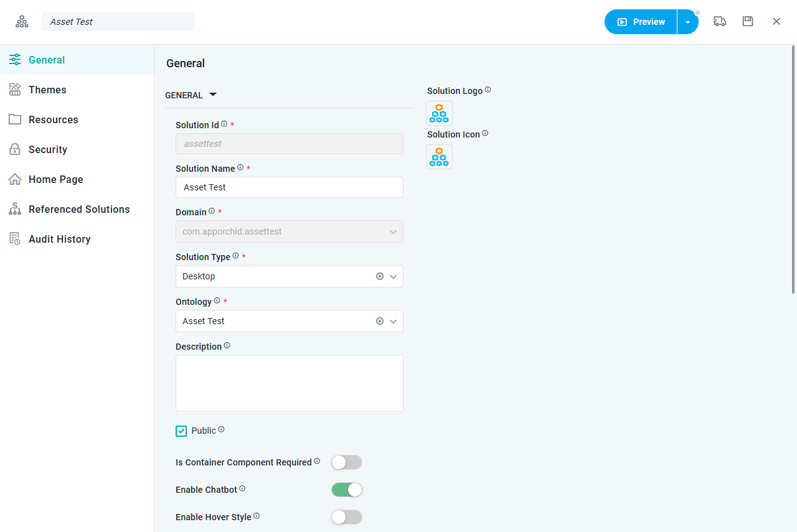797x532 pixels.
Task: Go to Audit History in sidebar
Action: 59,239
